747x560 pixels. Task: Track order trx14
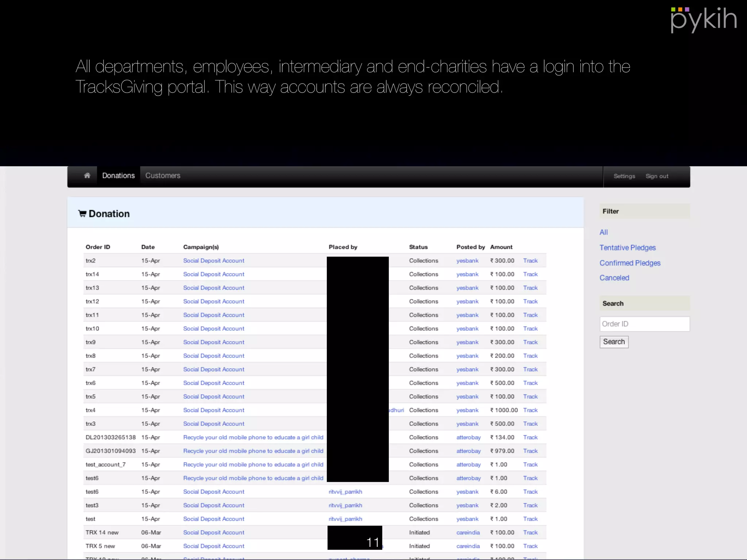(x=530, y=274)
